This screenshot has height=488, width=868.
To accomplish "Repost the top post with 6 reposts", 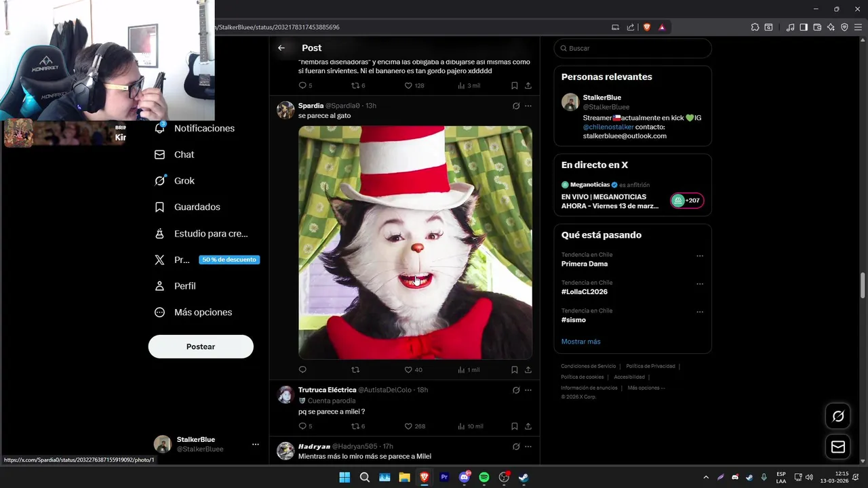I will click(x=358, y=85).
